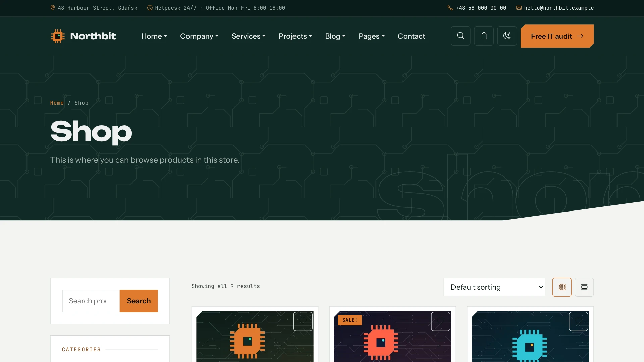644x362 pixels.
Task: Open the Contact menu item
Action: tap(411, 36)
